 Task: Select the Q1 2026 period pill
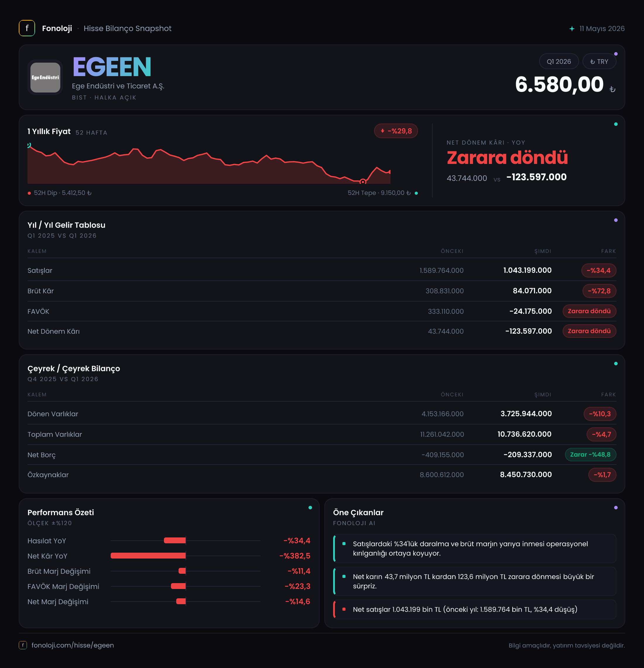click(559, 61)
